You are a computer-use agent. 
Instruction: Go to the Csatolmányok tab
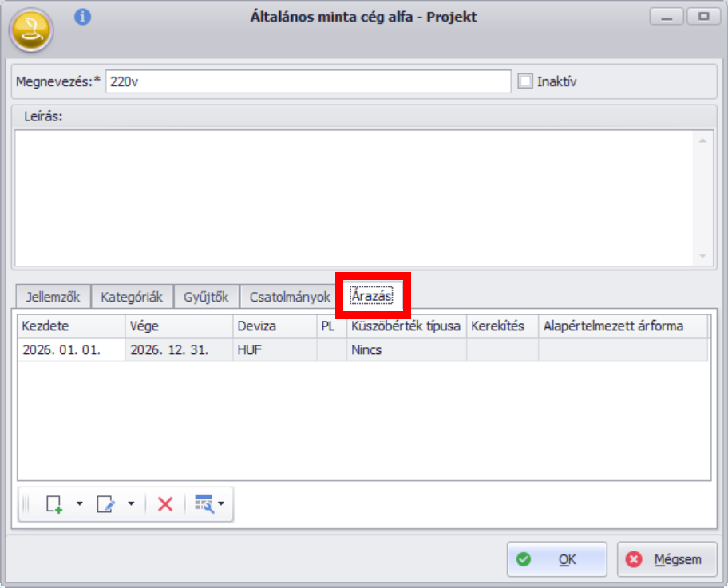point(290,297)
